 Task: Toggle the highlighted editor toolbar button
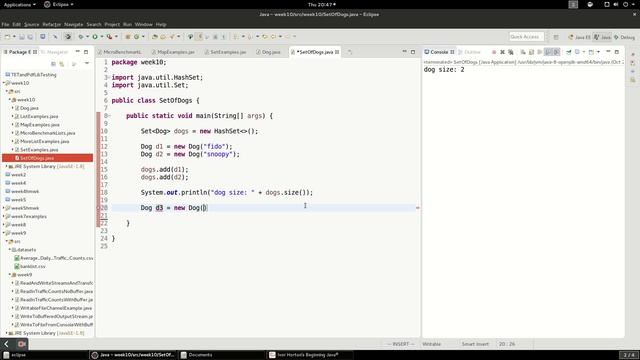(200, 37)
